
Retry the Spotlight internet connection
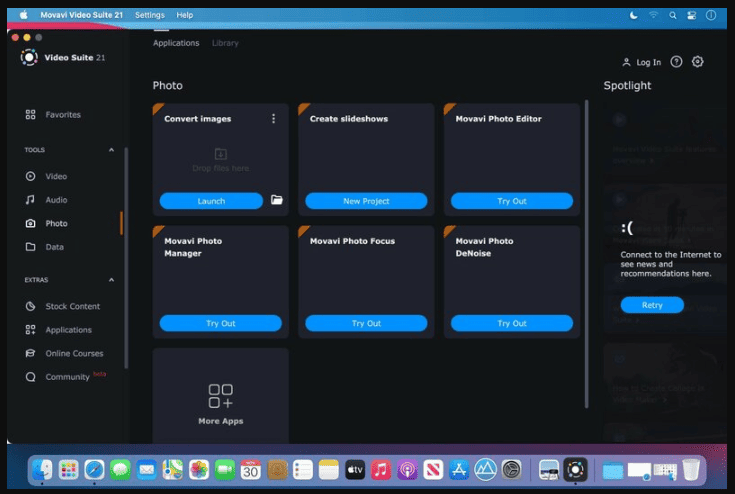click(x=652, y=305)
